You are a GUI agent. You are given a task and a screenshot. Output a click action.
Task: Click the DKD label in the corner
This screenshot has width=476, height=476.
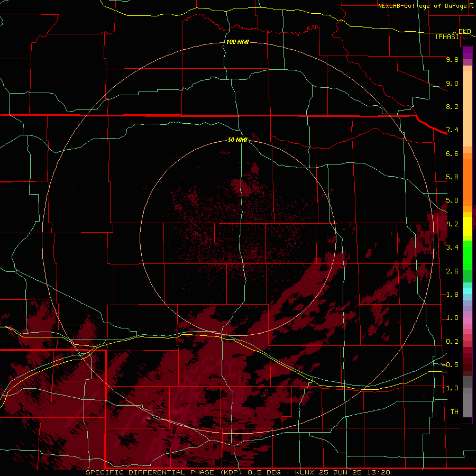coord(464,31)
